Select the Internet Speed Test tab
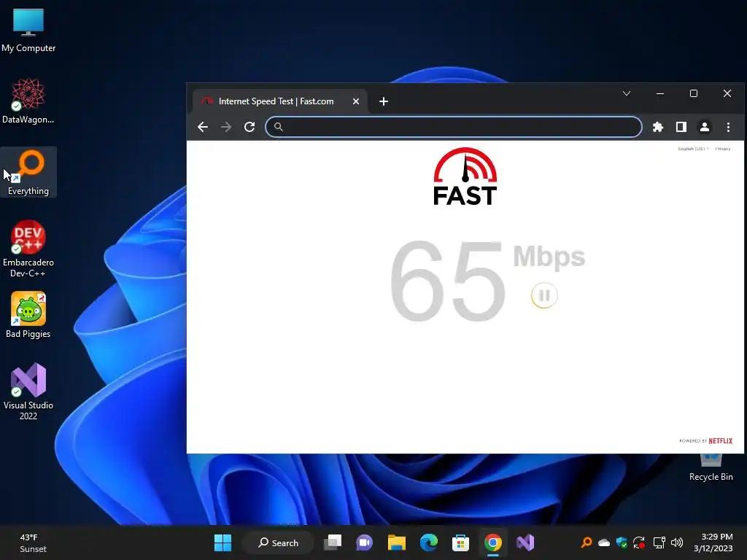Viewport: 747px width, 560px height. [280, 101]
